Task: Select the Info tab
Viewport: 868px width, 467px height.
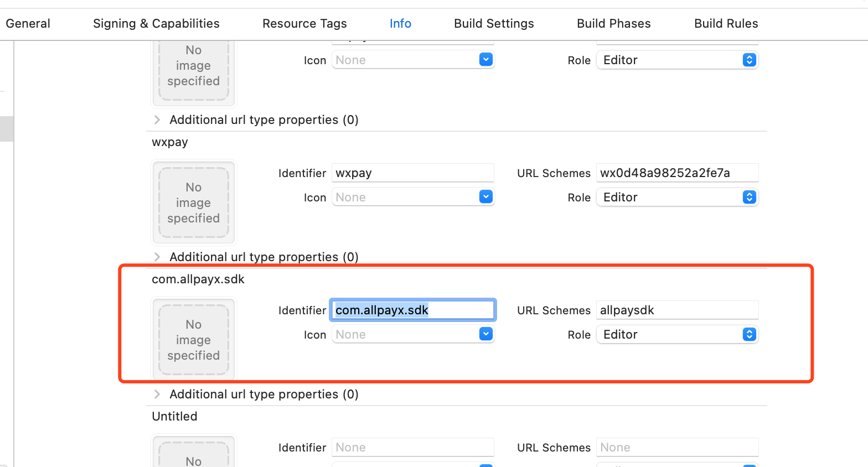Action: pyautogui.click(x=400, y=24)
